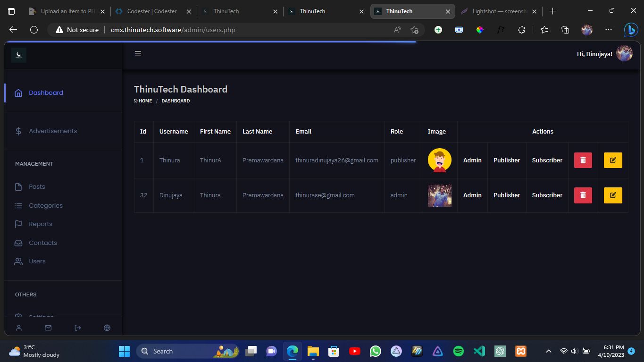Image resolution: width=644 pixels, height=362 pixels.
Task: Toggle sidebar with hamburger menu icon
Action: (x=138, y=53)
